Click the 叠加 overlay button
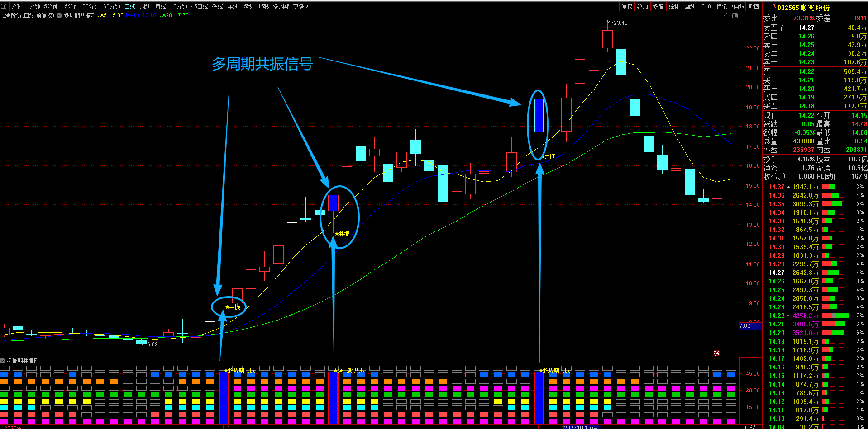The width and height of the screenshot is (868, 429). (x=643, y=6)
